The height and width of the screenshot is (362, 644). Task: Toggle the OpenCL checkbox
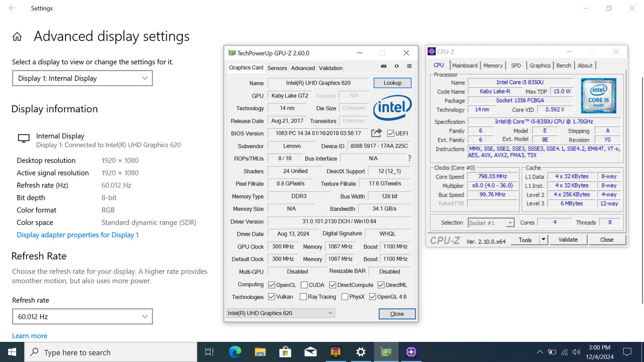(x=272, y=285)
